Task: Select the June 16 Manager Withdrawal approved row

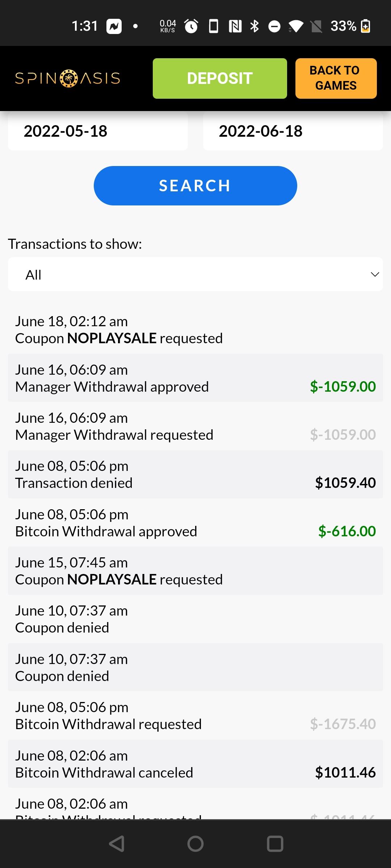Action: pos(195,378)
